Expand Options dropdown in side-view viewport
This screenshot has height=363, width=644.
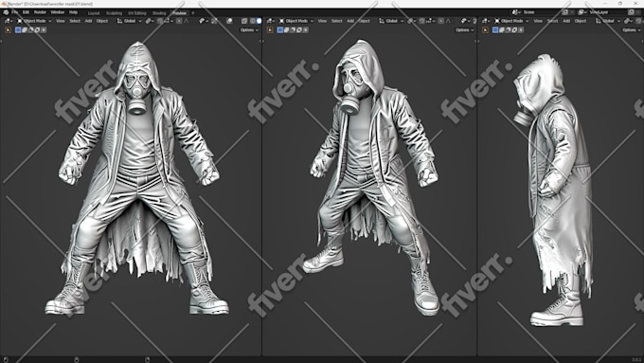(x=632, y=30)
